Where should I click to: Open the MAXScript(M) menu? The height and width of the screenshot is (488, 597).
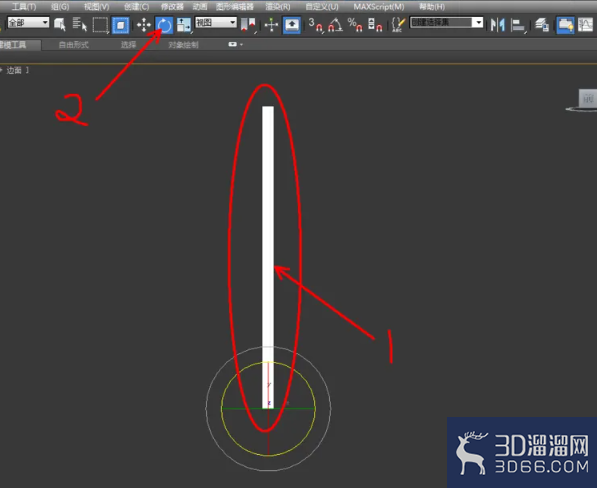[379, 6]
